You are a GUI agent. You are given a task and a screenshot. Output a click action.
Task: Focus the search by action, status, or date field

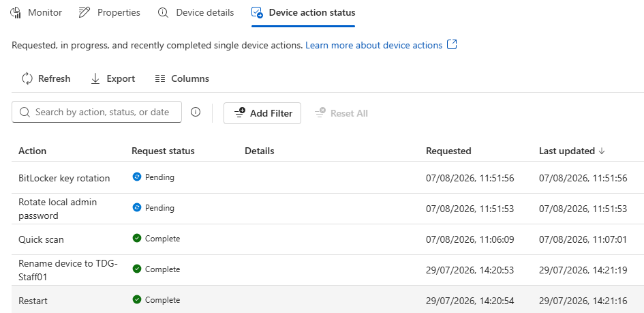[97, 112]
